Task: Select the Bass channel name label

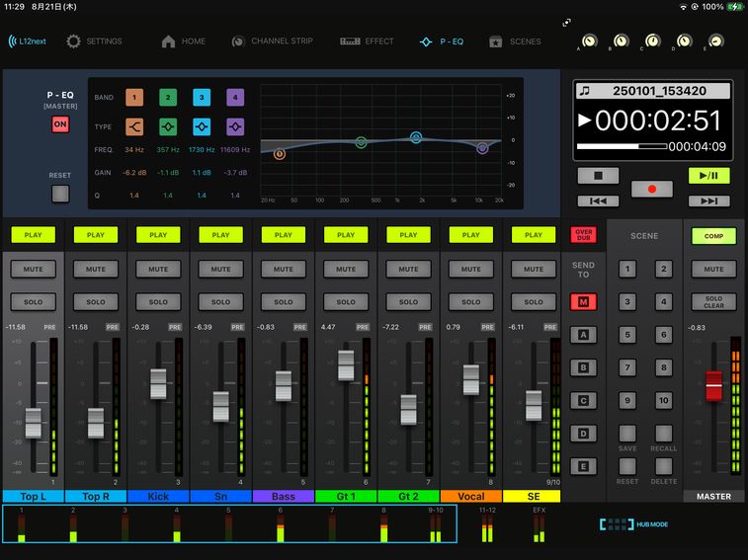Action: 284,496
